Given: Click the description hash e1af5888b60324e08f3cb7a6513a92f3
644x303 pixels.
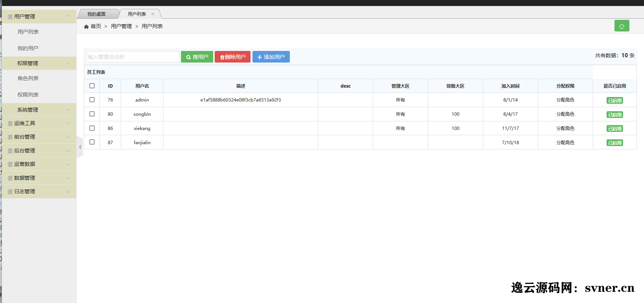Looking at the screenshot, I should (x=240, y=100).
